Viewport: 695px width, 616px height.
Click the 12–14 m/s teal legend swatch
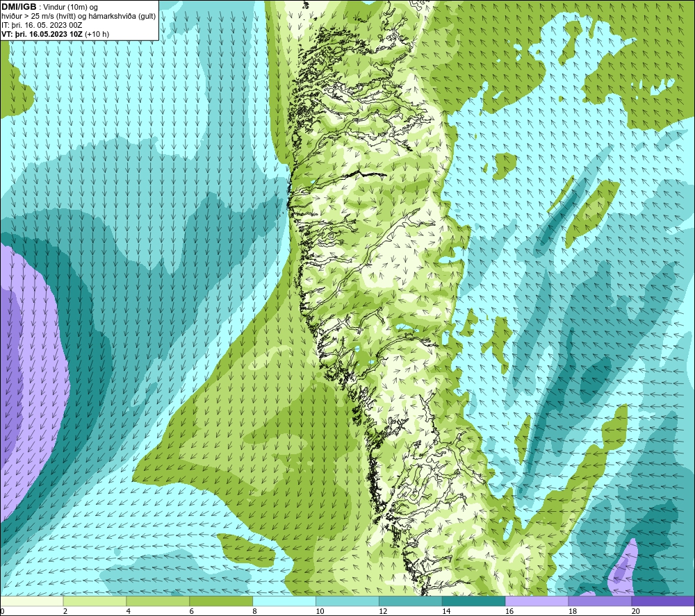coord(411,601)
